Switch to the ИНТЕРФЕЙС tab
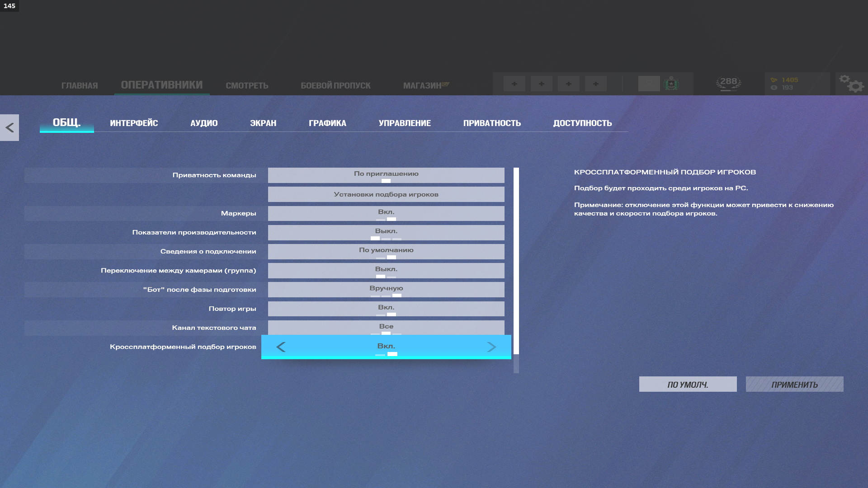This screenshot has width=868, height=488. coord(134,123)
